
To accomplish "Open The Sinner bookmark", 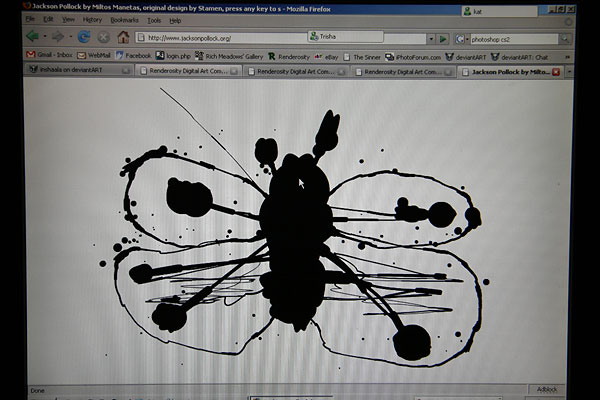I will [362, 57].
